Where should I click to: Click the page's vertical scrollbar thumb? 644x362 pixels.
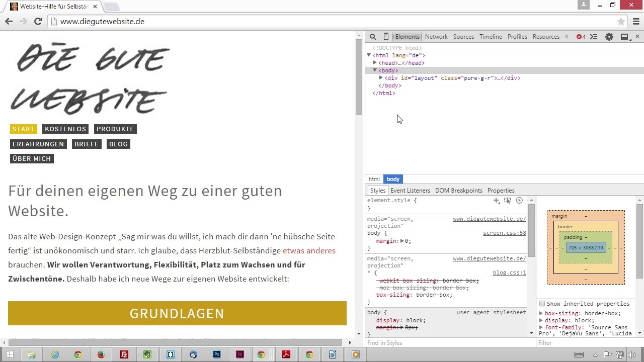pos(359,76)
